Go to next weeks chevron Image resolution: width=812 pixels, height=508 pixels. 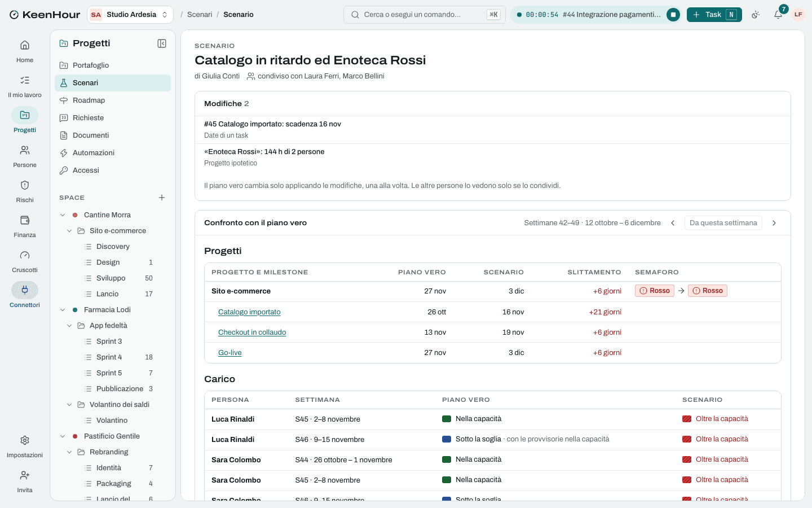pos(774,223)
